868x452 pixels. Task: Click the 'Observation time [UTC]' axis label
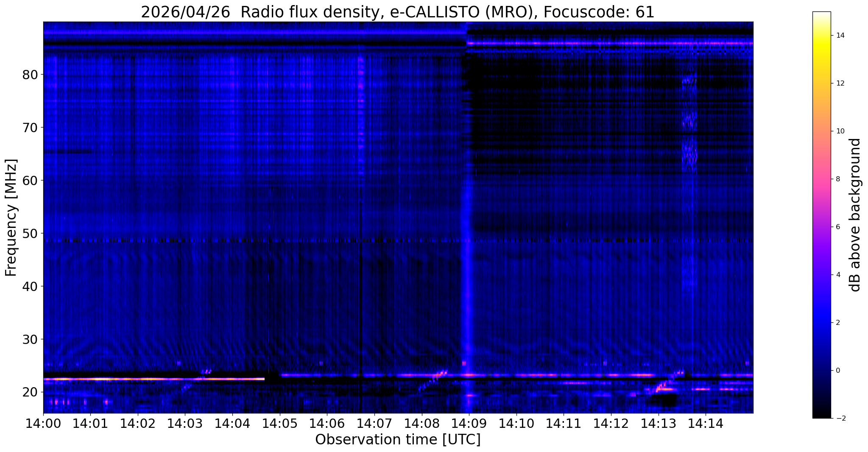point(398,440)
